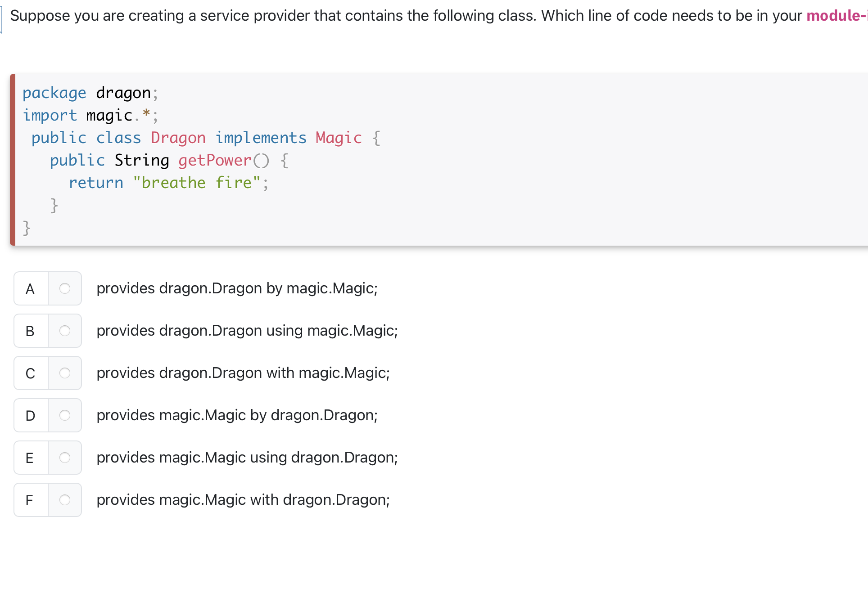Select the radio button for option E
The width and height of the screenshot is (868, 602).
[65, 458]
